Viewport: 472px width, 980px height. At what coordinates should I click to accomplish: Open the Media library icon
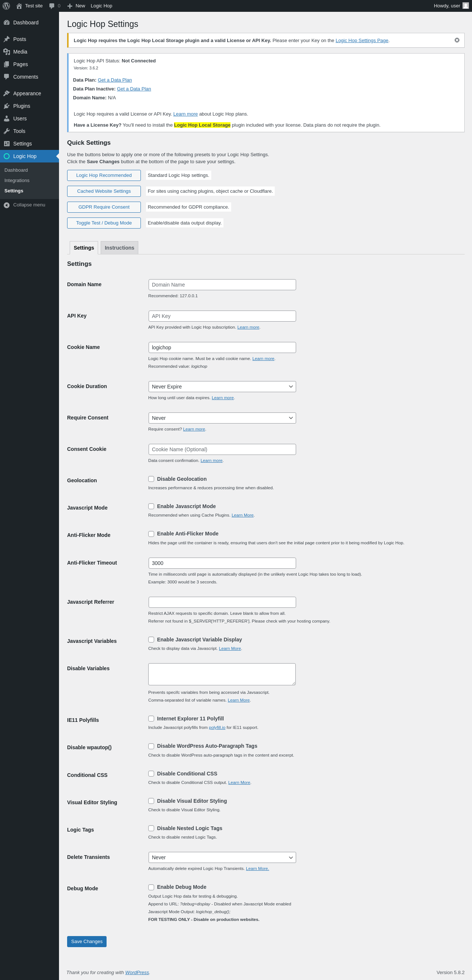pyautogui.click(x=7, y=52)
